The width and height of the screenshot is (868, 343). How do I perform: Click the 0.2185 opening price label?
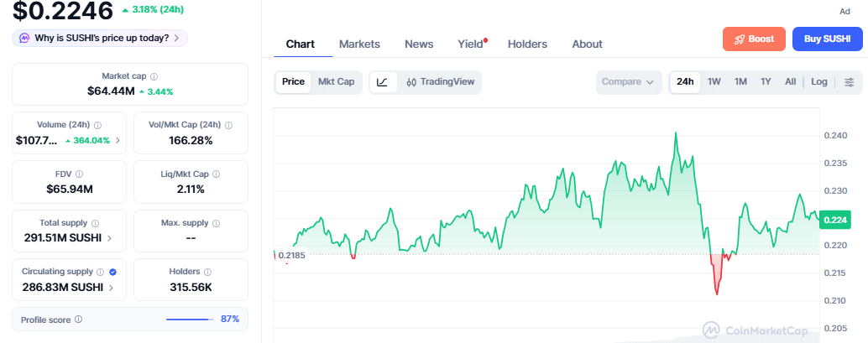(291, 255)
